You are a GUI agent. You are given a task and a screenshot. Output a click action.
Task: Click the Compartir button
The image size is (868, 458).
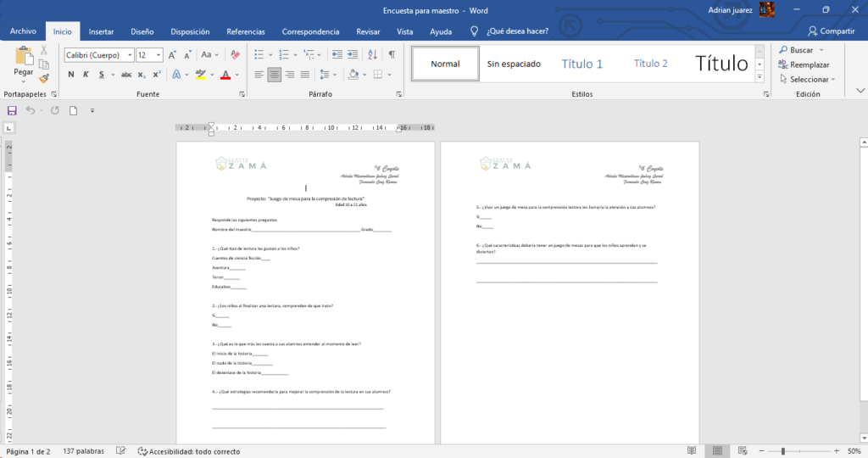click(x=831, y=31)
